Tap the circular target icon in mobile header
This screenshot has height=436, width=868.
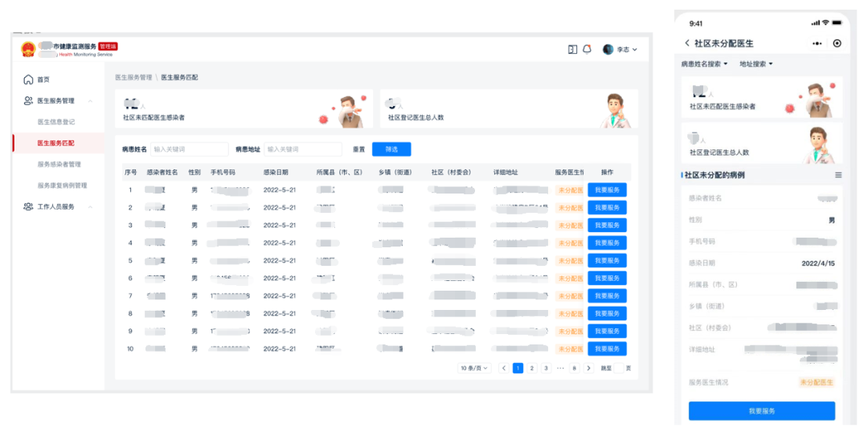[837, 43]
